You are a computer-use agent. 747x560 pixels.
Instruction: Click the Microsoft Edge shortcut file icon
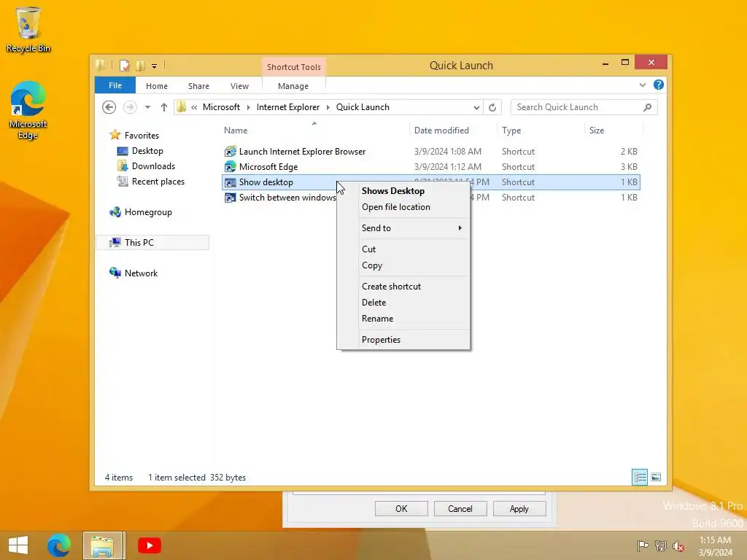(x=230, y=167)
